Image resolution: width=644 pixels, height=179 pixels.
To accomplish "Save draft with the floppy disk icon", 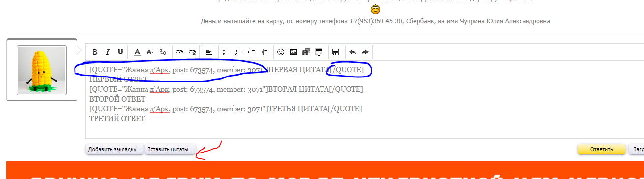I will click(336, 51).
